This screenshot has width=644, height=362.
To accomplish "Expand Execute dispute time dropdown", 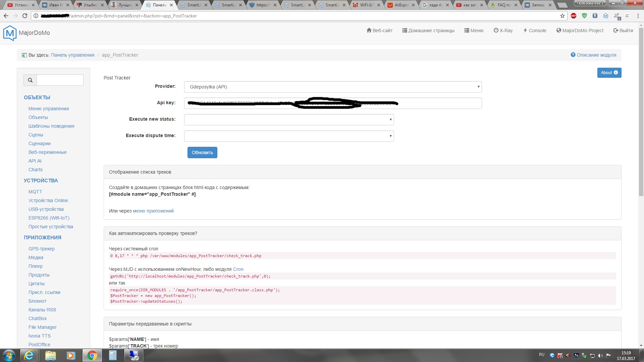I will pyautogui.click(x=289, y=136).
